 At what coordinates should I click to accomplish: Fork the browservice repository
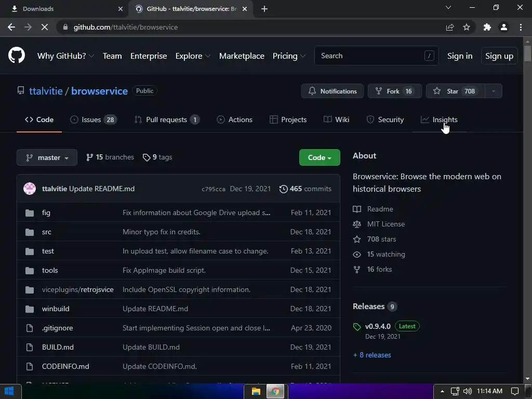(395, 91)
